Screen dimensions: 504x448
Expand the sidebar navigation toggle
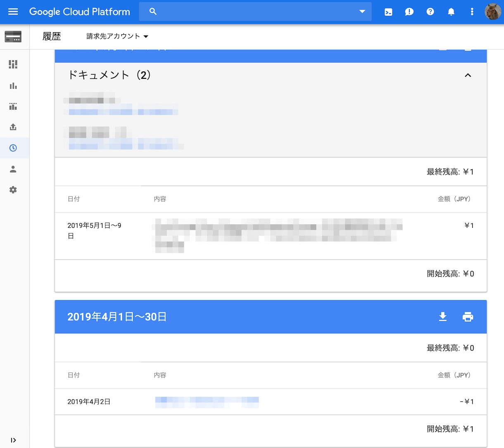tap(13, 440)
